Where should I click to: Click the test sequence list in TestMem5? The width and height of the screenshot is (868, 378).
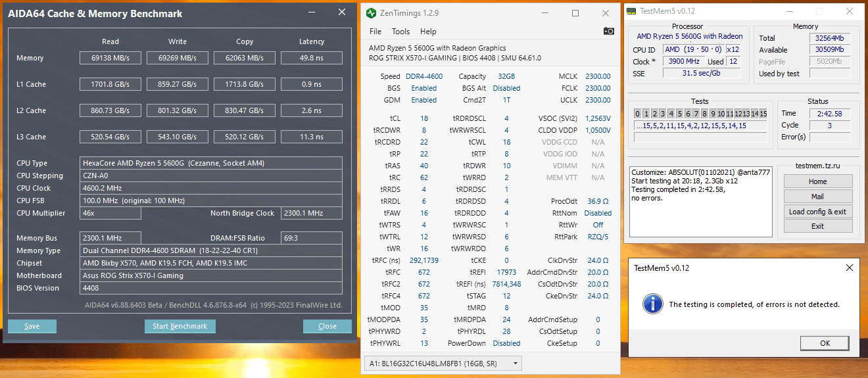pyautogui.click(x=700, y=126)
